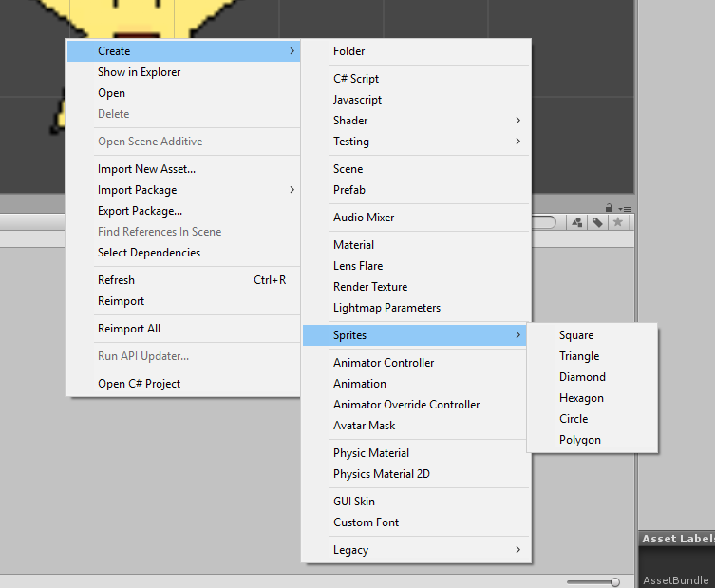Click the Asset Labels header

(x=678, y=539)
